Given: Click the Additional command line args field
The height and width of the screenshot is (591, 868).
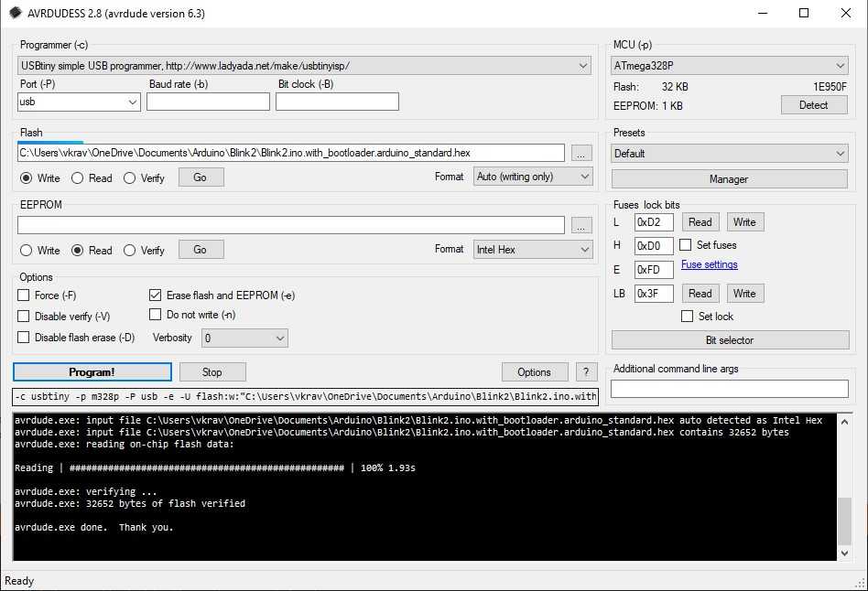Looking at the screenshot, I should pyautogui.click(x=729, y=389).
